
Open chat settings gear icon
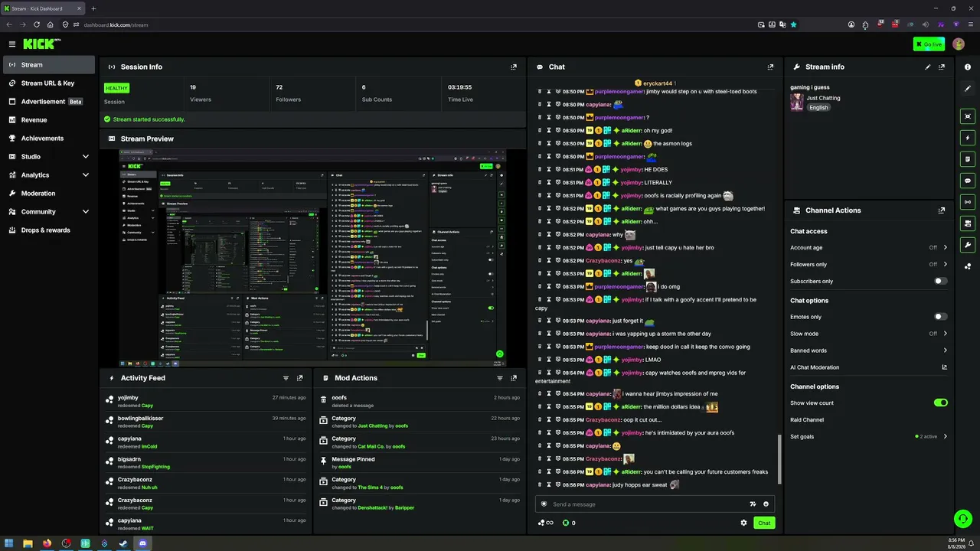point(743,523)
